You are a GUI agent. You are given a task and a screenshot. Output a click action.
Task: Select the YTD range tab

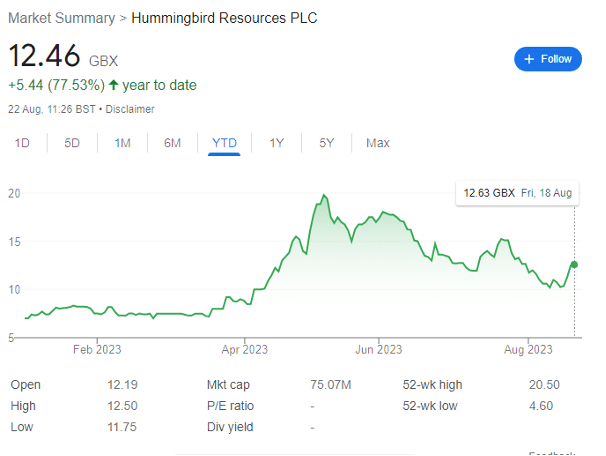point(224,143)
